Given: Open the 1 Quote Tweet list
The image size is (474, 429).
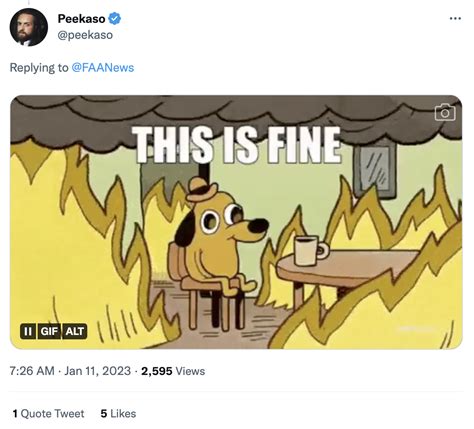Looking at the screenshot, I should (x=48, y=414).
